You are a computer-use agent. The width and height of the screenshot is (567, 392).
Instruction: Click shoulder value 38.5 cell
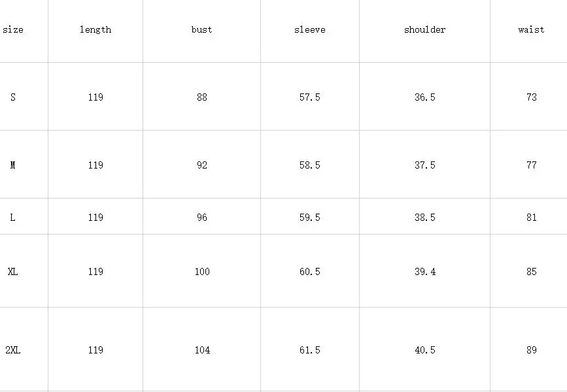(425, 216)
